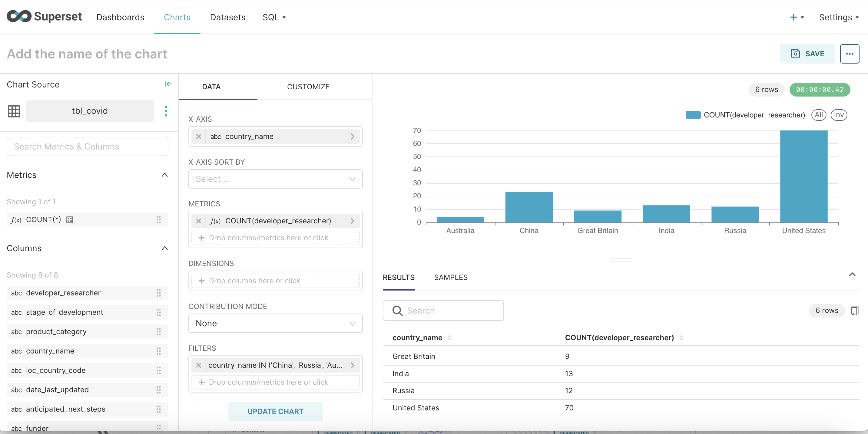The image size is (868, 434).
Task: Click the United States bar
Action: 803,176
